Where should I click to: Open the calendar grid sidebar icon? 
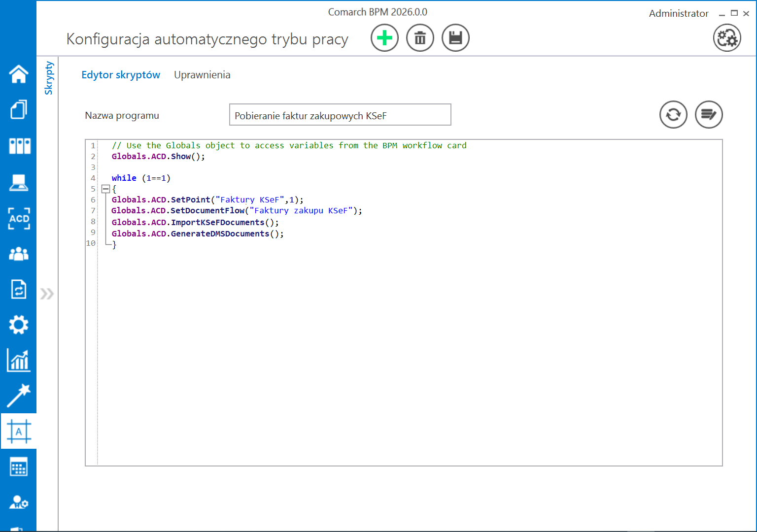19,467
